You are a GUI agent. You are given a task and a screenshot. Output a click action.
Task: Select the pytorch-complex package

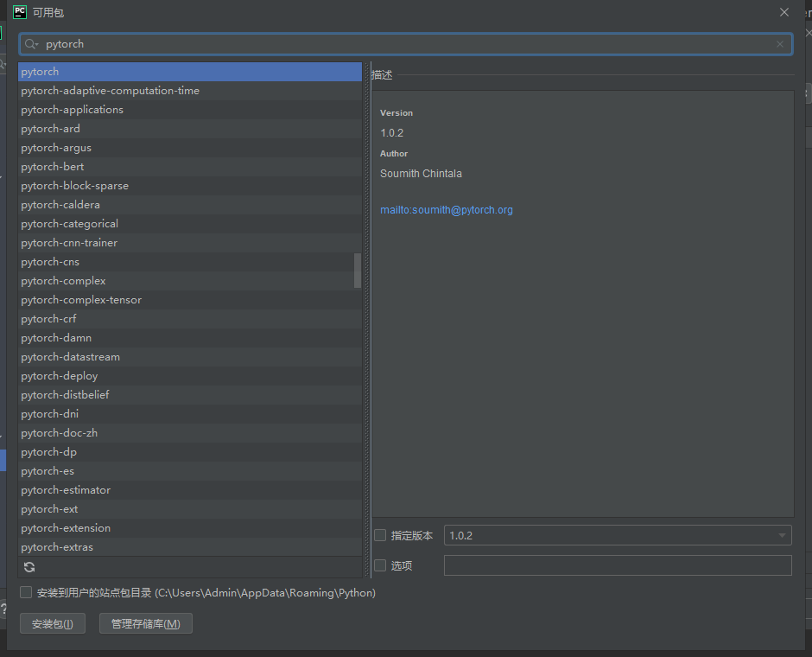(189, 281)
